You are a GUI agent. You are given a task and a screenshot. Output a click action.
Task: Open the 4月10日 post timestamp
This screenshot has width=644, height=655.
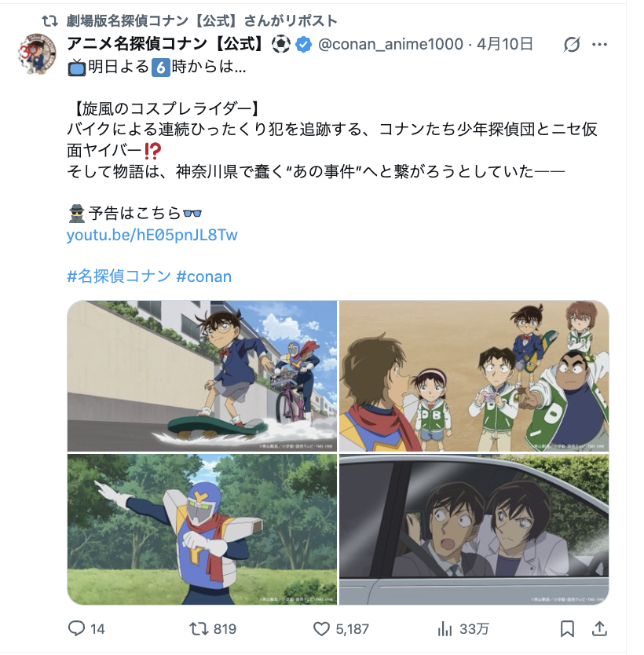504,44
